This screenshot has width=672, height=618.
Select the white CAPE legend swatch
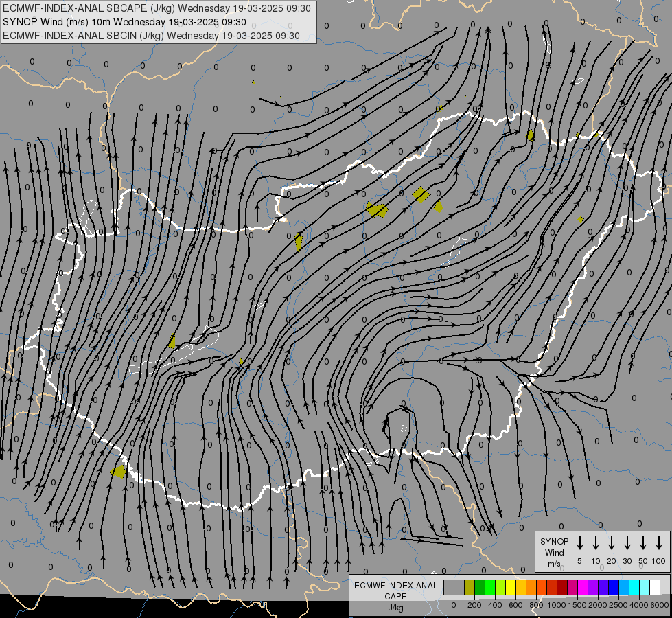pyautogui.click(x=655, y=587)
